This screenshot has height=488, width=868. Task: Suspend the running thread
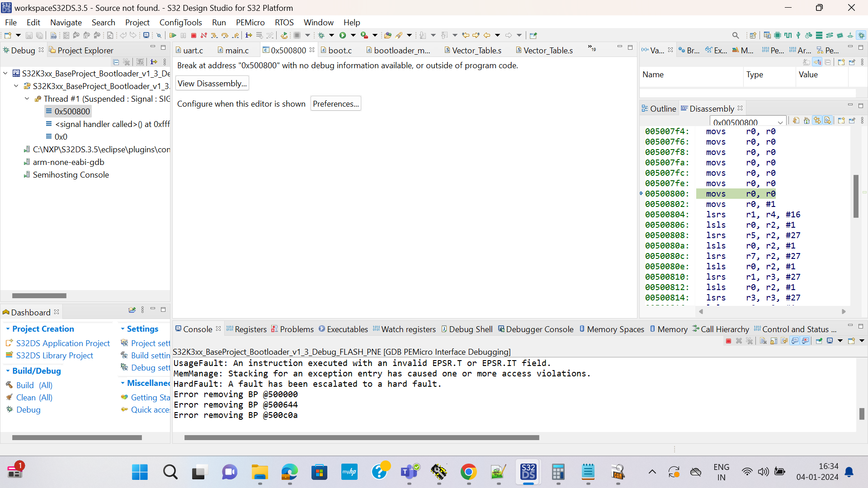pyautogui.click(x=183, y=35)
